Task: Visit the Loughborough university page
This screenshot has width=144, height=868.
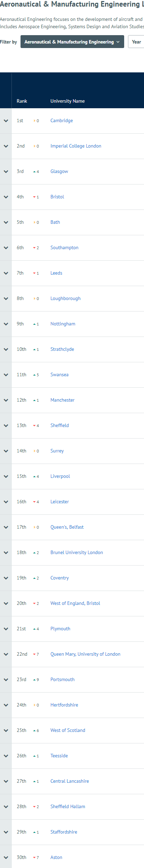Action: [65, 299]
